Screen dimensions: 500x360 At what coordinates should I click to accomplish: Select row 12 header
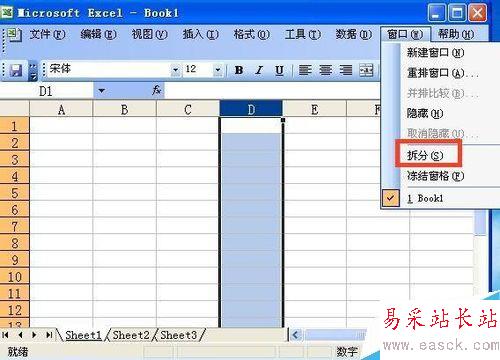[x=15, y=310]
